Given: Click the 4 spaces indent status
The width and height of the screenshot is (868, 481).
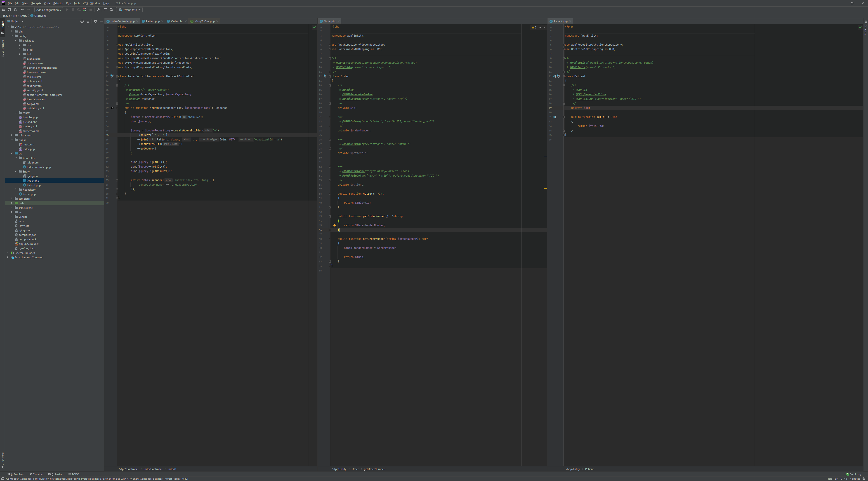Looking at the screenshot, I should (855, 479).
